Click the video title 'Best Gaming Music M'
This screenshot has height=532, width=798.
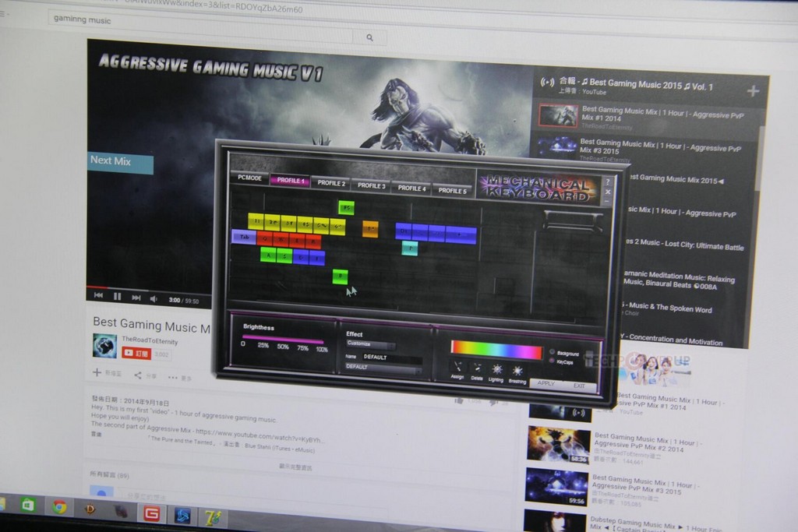coord(152,325)
